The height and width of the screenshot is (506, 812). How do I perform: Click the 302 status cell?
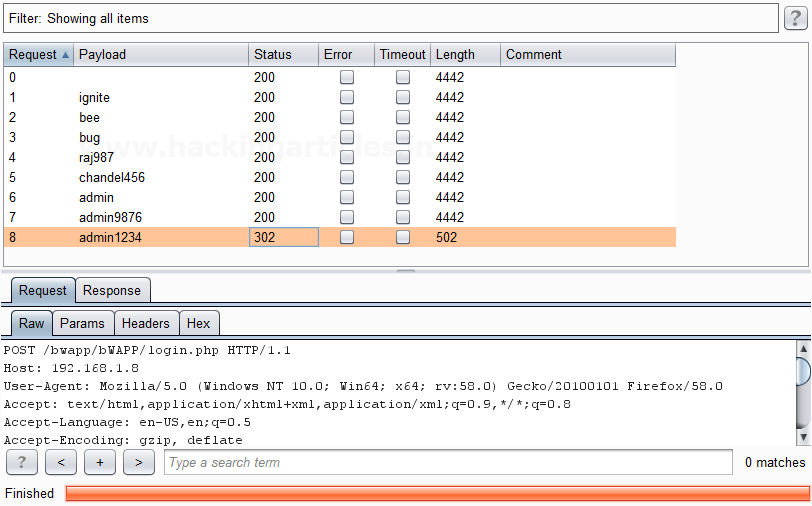[x=284, y=237]
